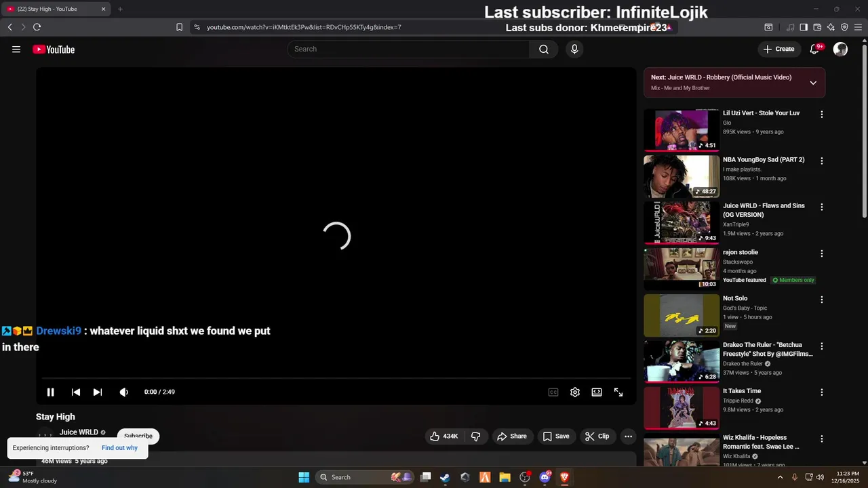Mute the video volume
The height and width of the screenshot is (488, 868).
[124, 392]
